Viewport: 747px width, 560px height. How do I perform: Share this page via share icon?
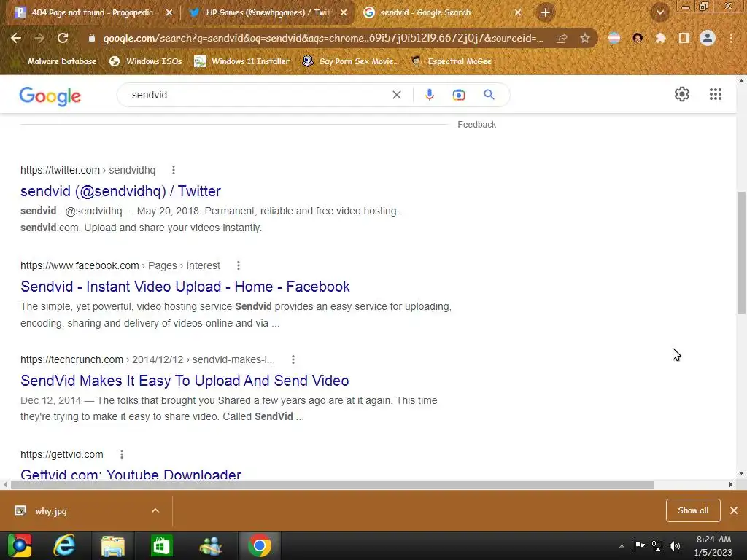(562, 38)
